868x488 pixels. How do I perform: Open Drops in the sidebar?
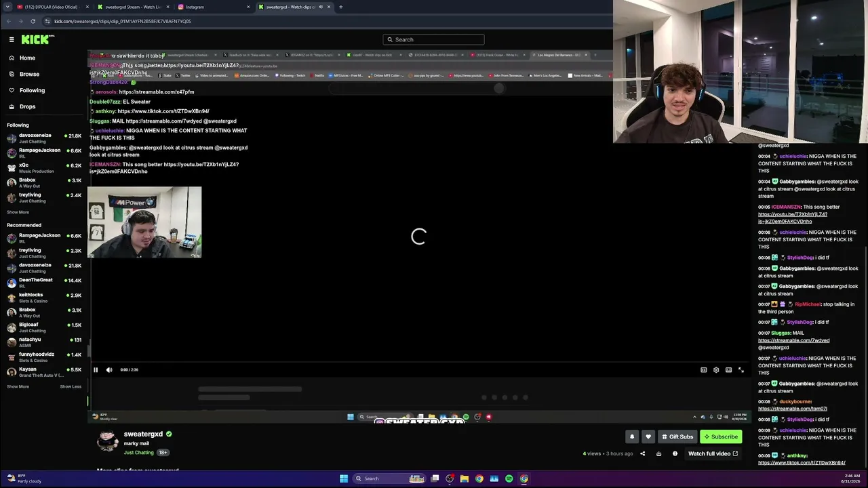pyautogui.click(x=27, y=106)
